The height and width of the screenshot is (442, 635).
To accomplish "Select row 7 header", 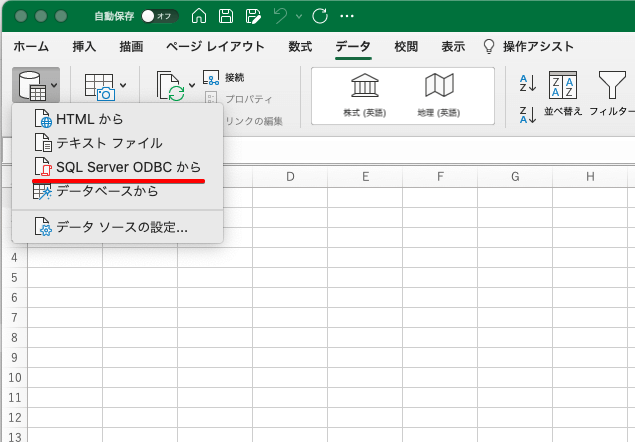I will (15, 318).
